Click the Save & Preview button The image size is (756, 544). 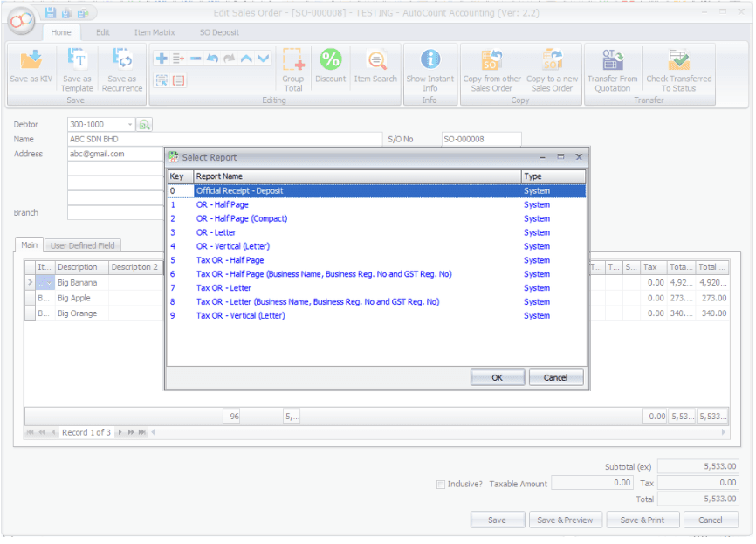(x=565, y=520)
